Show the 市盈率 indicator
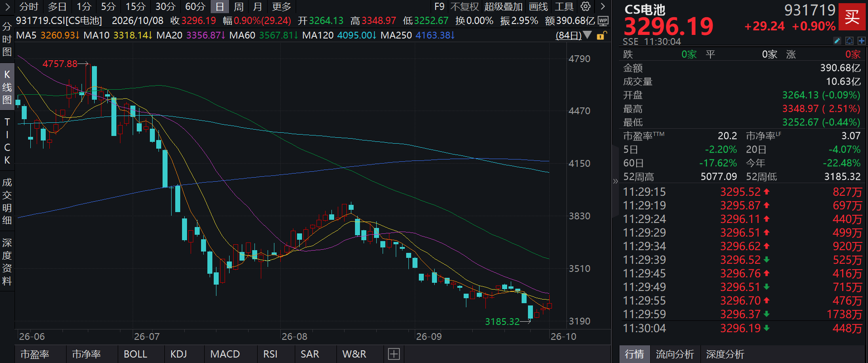The width and height of the screenshot is (868, 363). pyautogui.click(x=35, y=354)
